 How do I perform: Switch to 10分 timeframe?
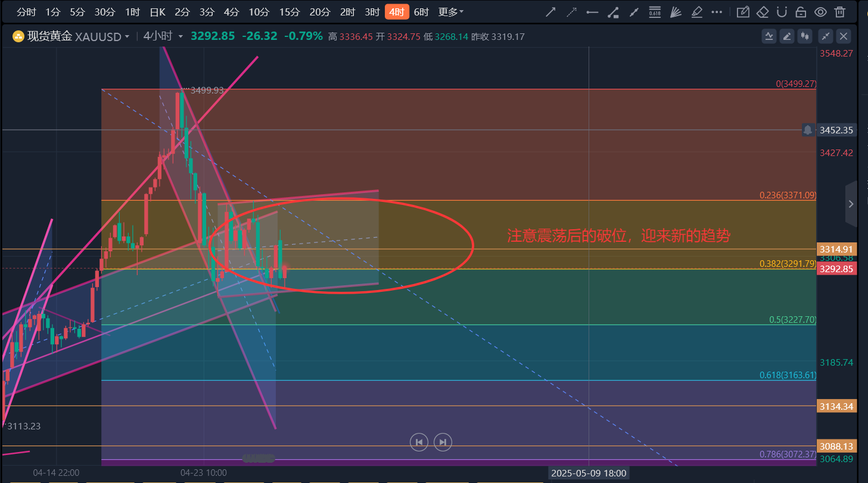[x=259, y=12]
